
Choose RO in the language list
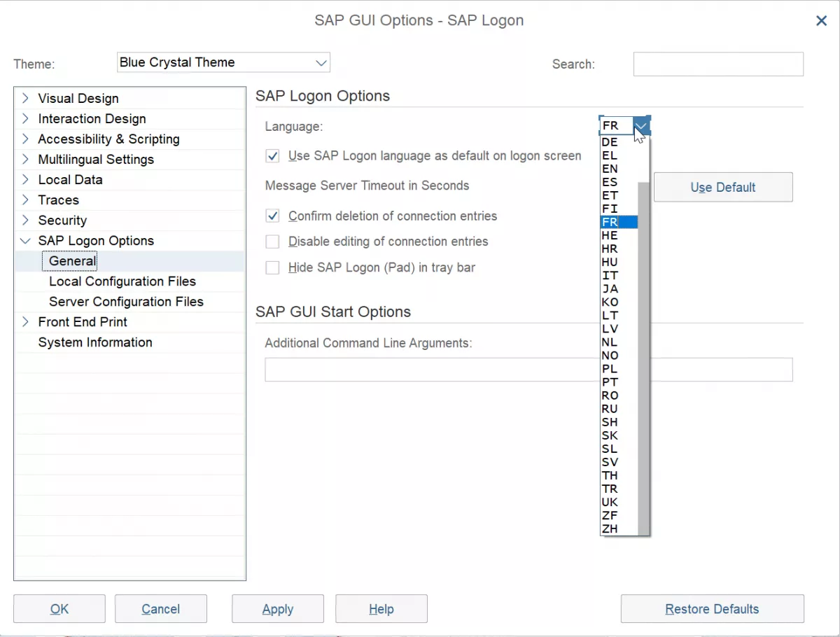click(x=619, y=395)
